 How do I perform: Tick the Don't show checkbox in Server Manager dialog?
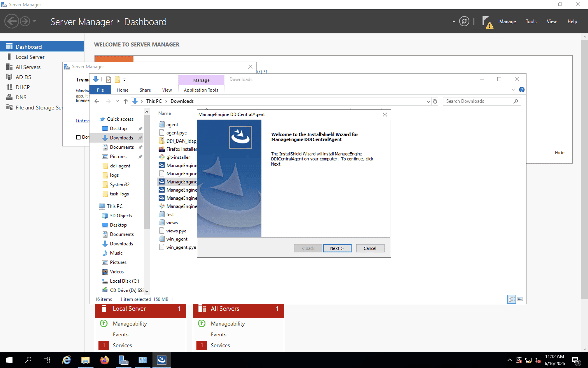(x=78, y=137)
